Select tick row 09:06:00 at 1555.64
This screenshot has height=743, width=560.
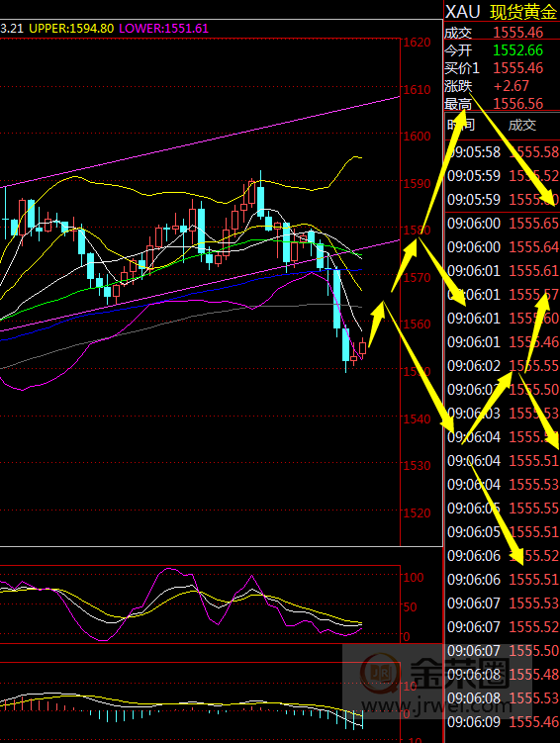click(x=503, y=247)
